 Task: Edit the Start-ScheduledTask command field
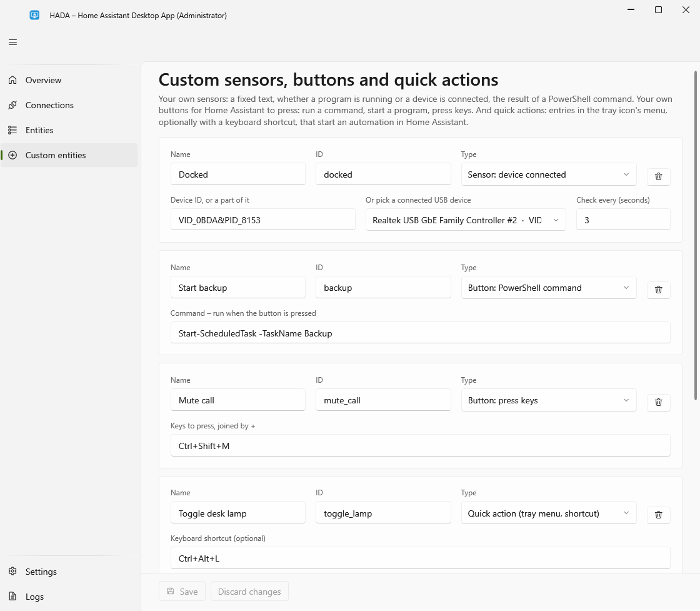420,333
